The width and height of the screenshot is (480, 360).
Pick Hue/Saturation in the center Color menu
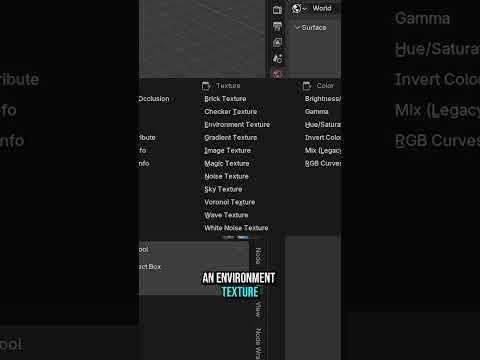[323, 125]
